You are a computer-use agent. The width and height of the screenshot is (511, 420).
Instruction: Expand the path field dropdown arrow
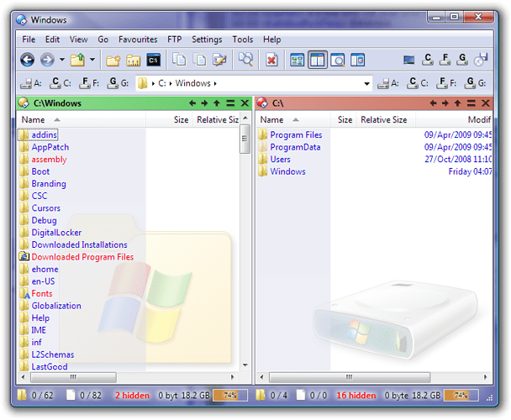366,83
